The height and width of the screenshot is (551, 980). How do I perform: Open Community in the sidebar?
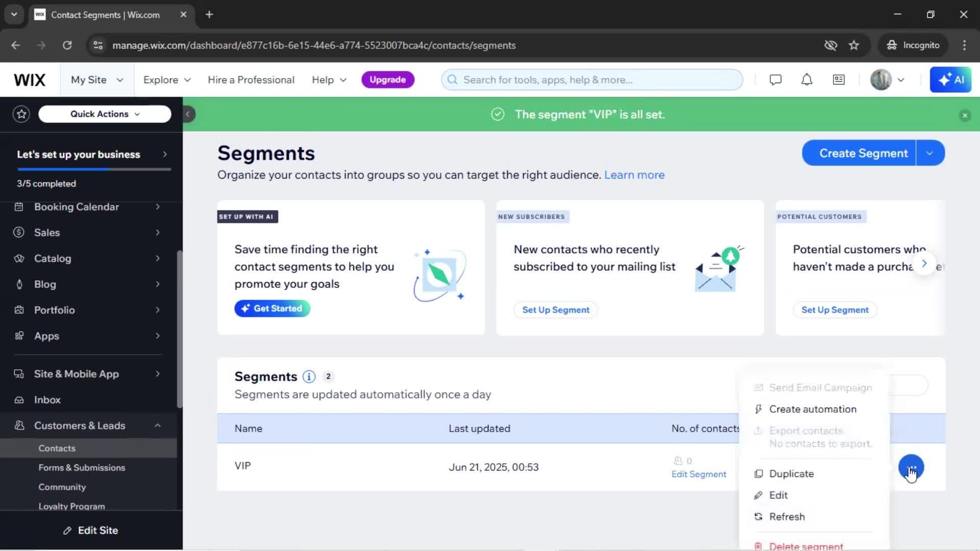click(62, 487)
